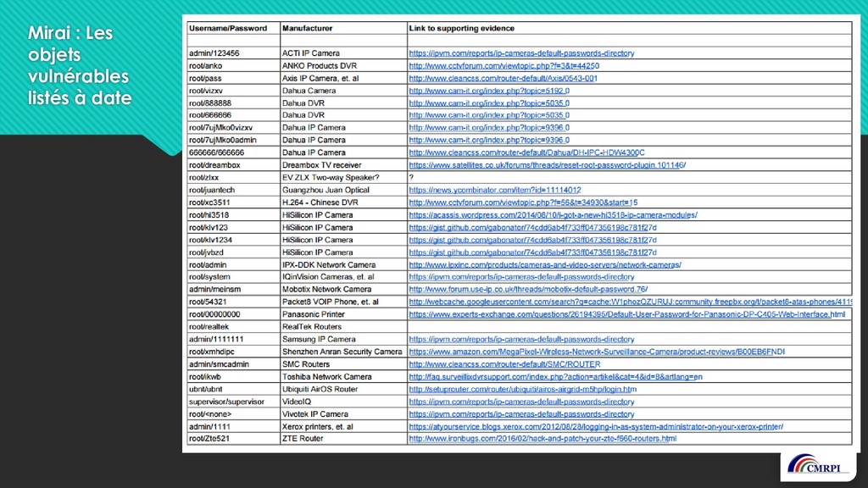This screenshot has width=868, height=488.
Task: Open satellites.co.uk Dreambox forum link
Action: point(548,165)
